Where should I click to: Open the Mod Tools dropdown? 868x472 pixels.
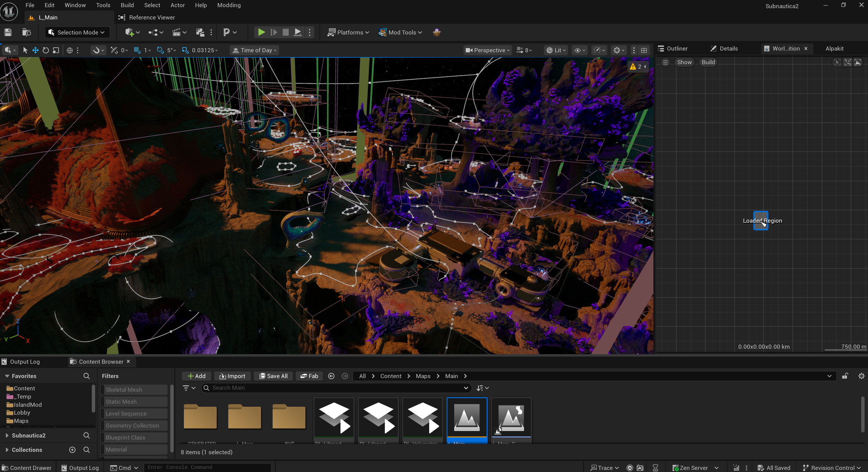click(x=401, y=32)
